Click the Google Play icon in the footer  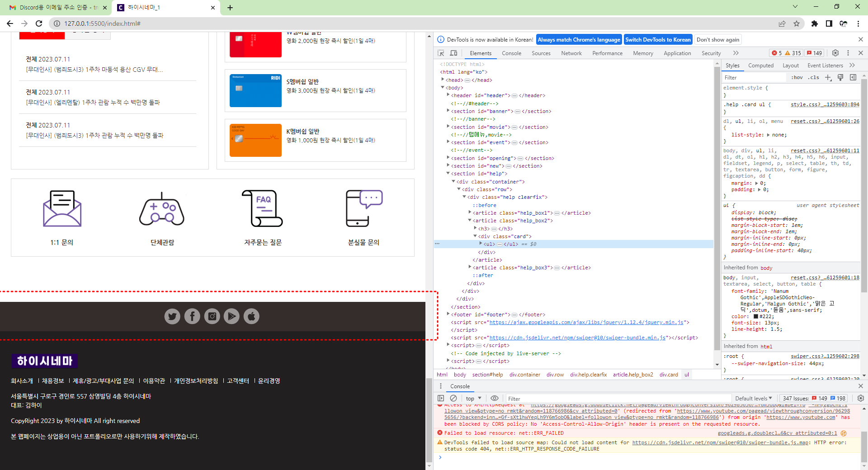pyautogui.click(x=232, y=316)
